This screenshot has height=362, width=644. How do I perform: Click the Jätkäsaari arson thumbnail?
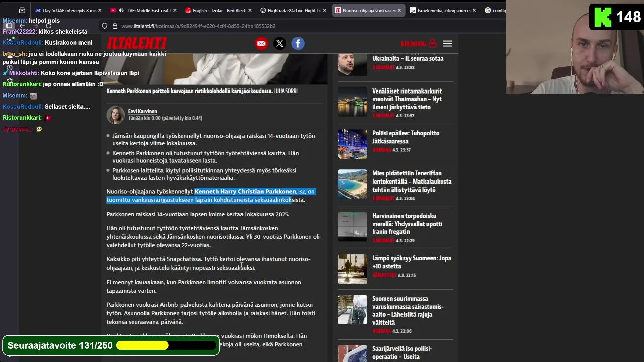point(352,144)
